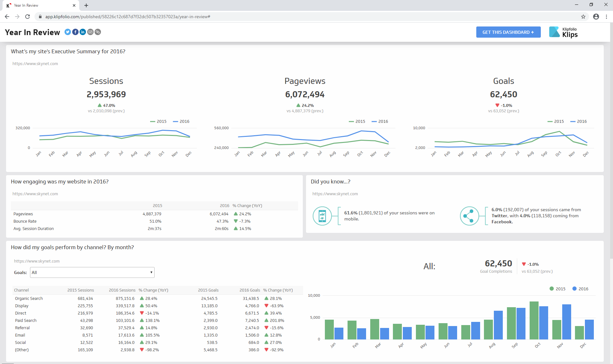The width and height of the screenshot is (613, 364).
Task: Select the Year In Review browser tab
Action: point(38,5)
